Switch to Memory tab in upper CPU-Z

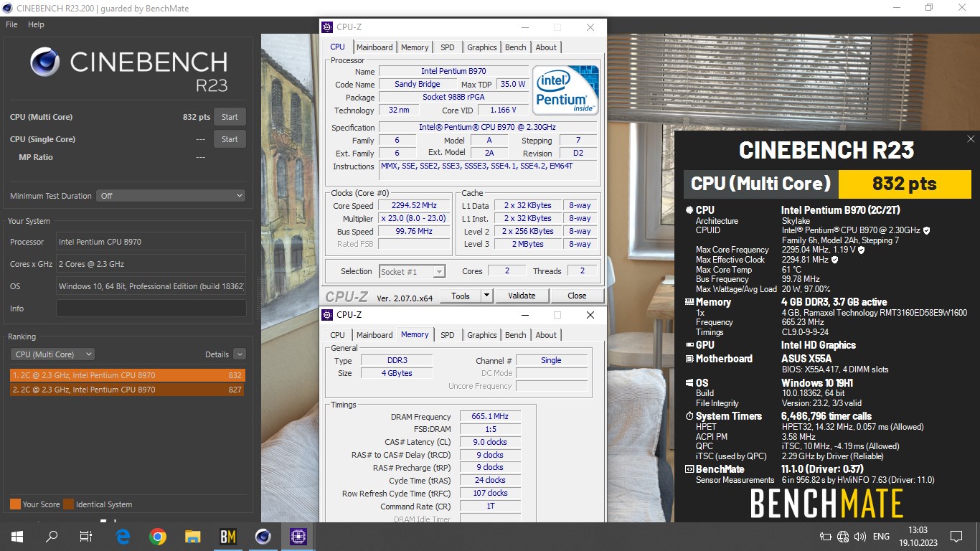415,47
